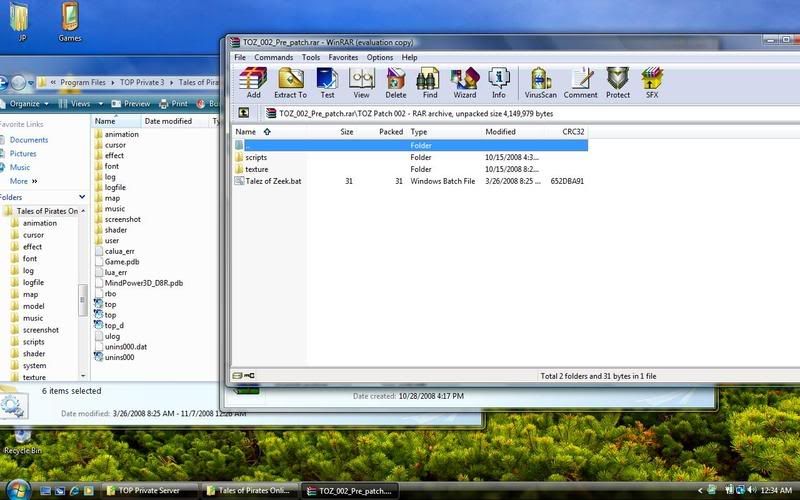Select the scripts folder in the archive

[256, 157]
